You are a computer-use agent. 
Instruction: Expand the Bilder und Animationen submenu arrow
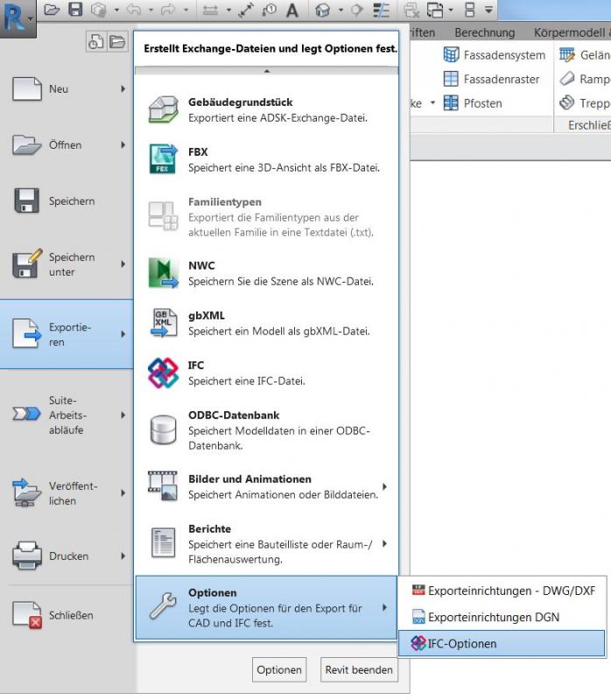384,486
